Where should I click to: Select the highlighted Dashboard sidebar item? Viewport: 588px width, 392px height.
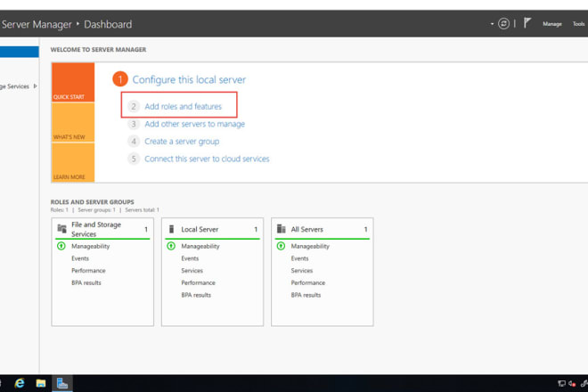coord(19,52)
